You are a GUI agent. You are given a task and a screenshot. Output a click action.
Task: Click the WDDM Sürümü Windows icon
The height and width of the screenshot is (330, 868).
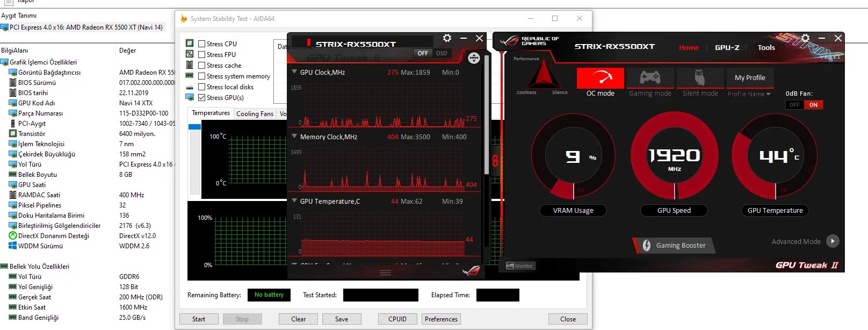[x=13, y=246]
